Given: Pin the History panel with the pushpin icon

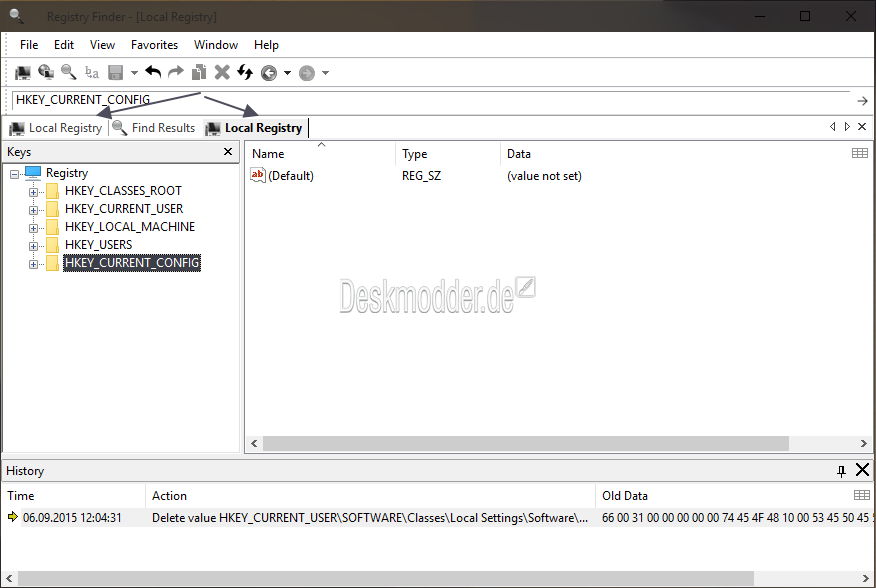Looking at the screenshot, I should pyautogui.click(x=841, y=471).
